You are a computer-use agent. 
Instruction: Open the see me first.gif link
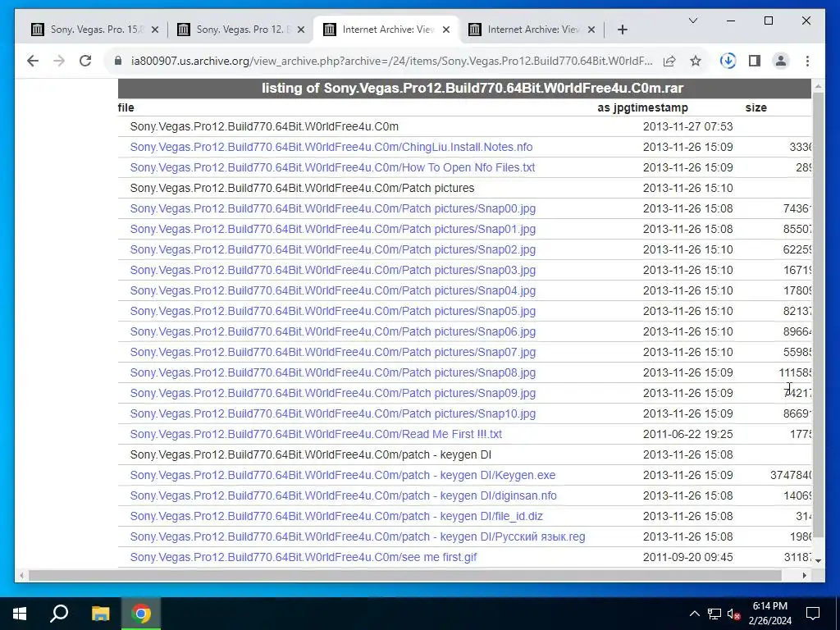(304, 557)
